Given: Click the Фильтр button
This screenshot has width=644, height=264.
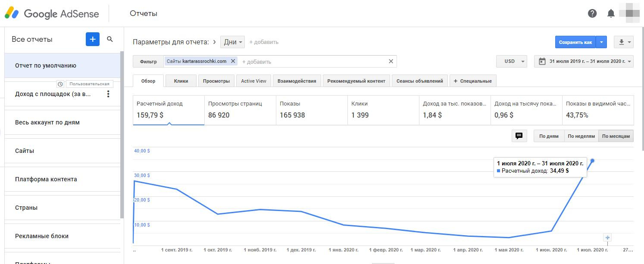Looking at the screenshot, I should click(x=148, y=61).
